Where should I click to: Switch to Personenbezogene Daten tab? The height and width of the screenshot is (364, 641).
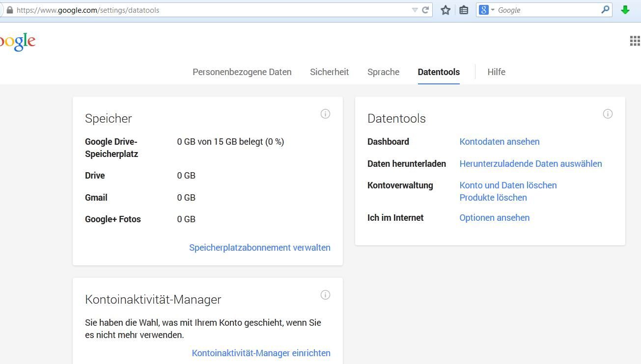tap(242, 72)
